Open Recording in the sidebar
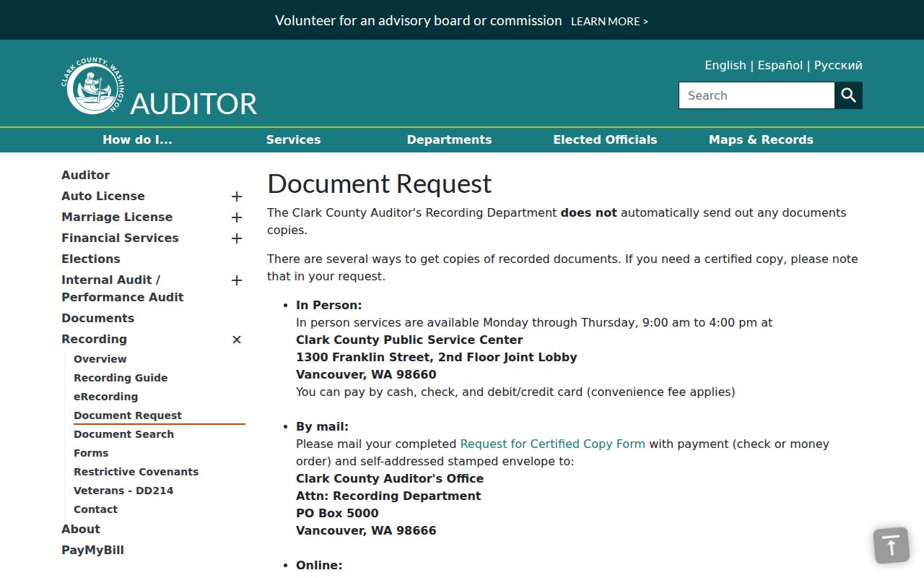 (94, 339)
